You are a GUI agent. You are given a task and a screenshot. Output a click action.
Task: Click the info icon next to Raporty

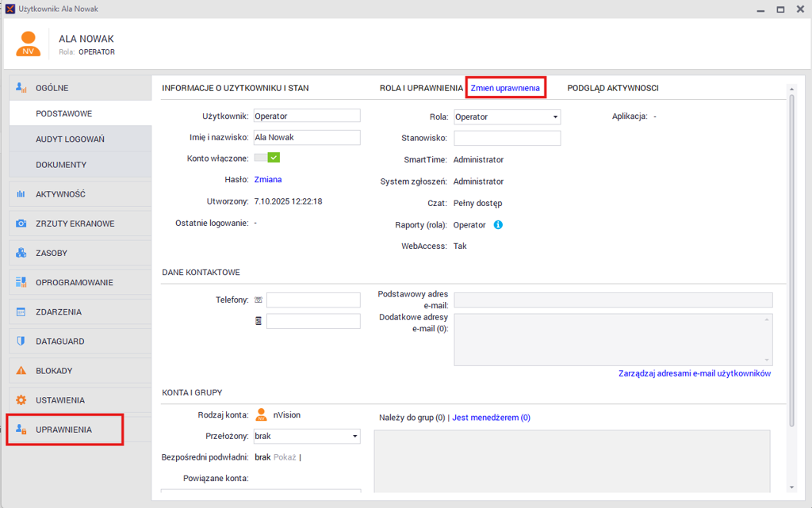coord(498,225)
